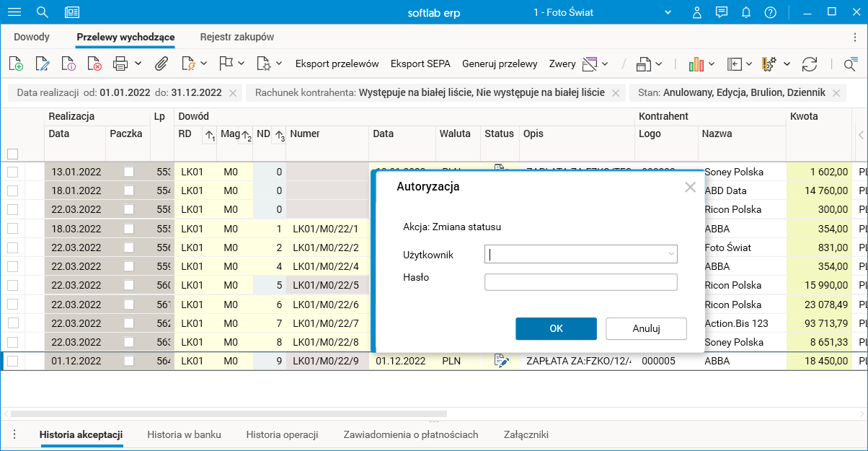Click the Eksport SEPA button
The image size is (868, 451).
[420, 64]
